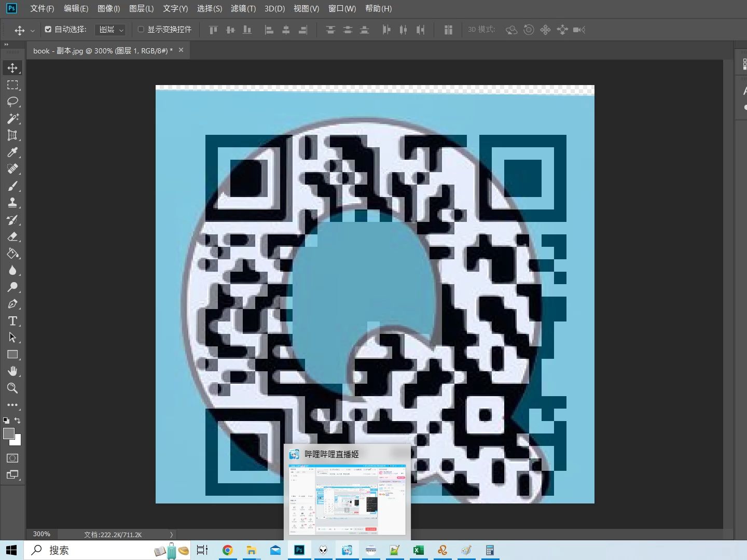The width and height of the screenshot is (747, 560).
Task: Open the 编辑(E) menu
Action: click(x=76, y=9)
